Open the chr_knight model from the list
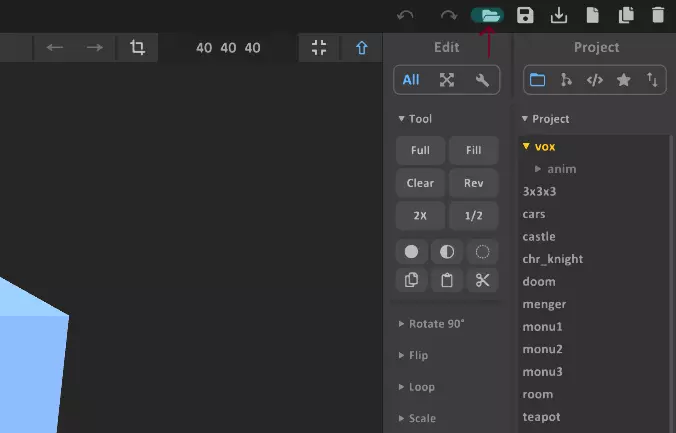The width and height of the screenshot is (676, 433). 552,259
